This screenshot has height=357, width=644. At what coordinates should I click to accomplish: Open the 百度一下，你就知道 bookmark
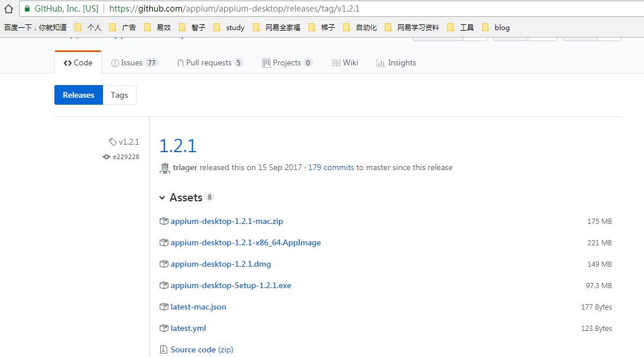35,28
